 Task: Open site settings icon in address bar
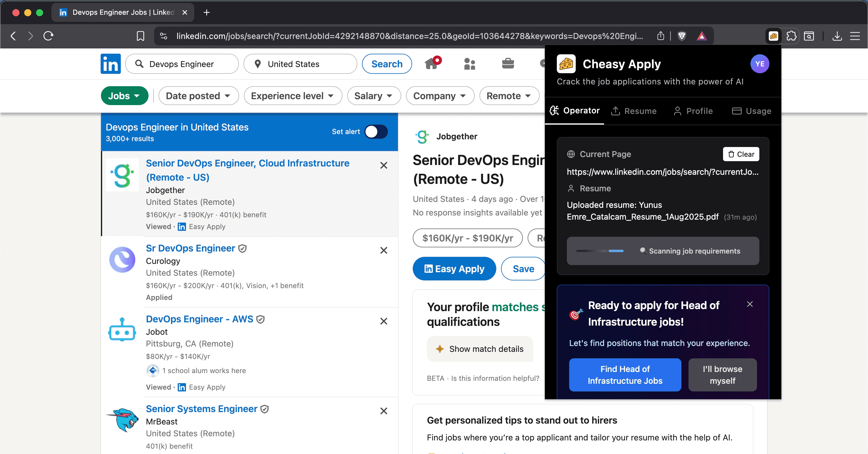coord(164,36)
